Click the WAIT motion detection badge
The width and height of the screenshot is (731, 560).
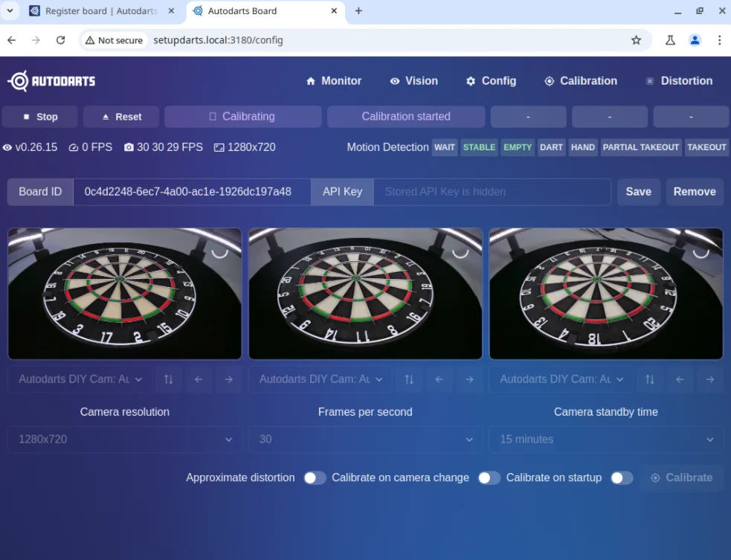tap(444, 147)
